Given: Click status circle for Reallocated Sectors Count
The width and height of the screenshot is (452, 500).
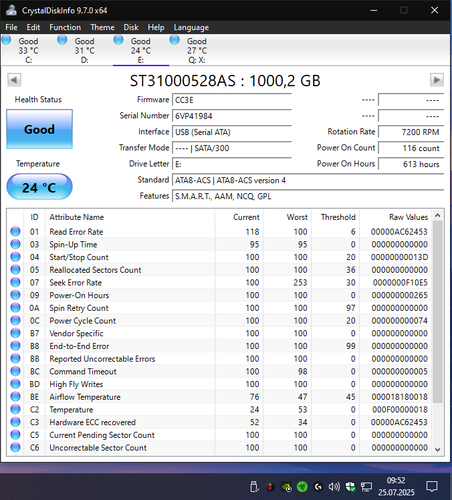Looking at the screenshot, I should [x=15, y=269].
